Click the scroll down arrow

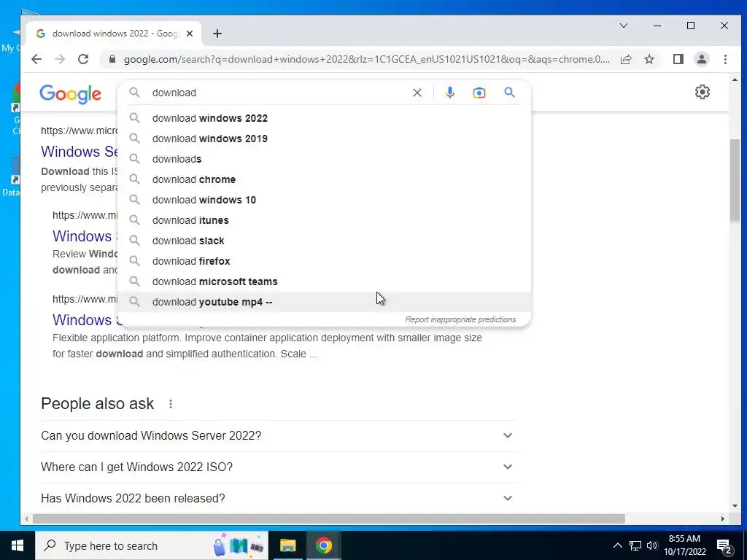click(735, 506)
